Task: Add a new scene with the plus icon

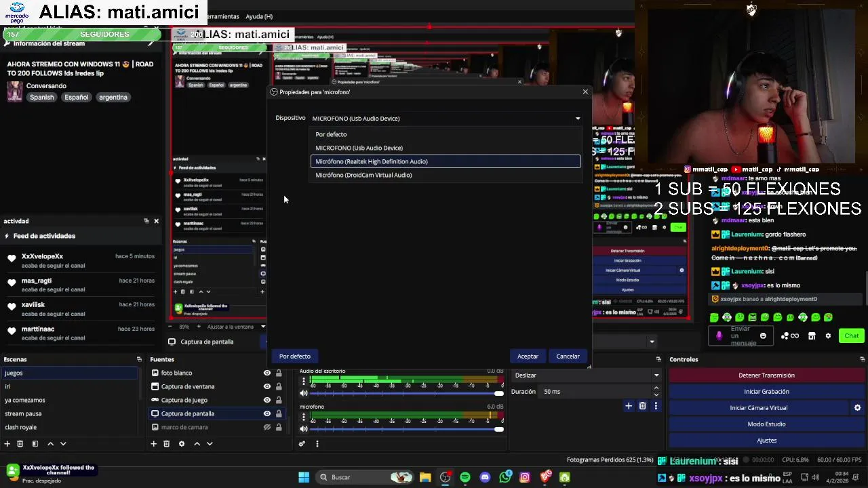Action: (x=7, y=444)
